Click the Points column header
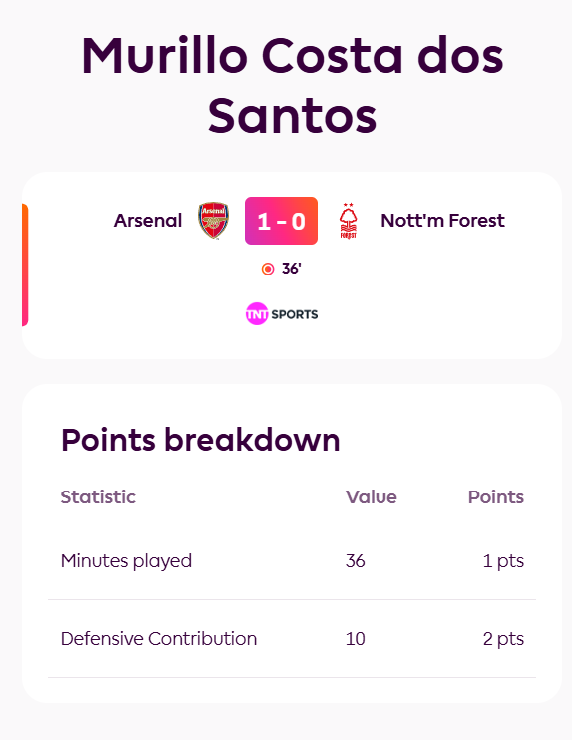Screen dimensions: 572x740 click(x=496, y=497)
